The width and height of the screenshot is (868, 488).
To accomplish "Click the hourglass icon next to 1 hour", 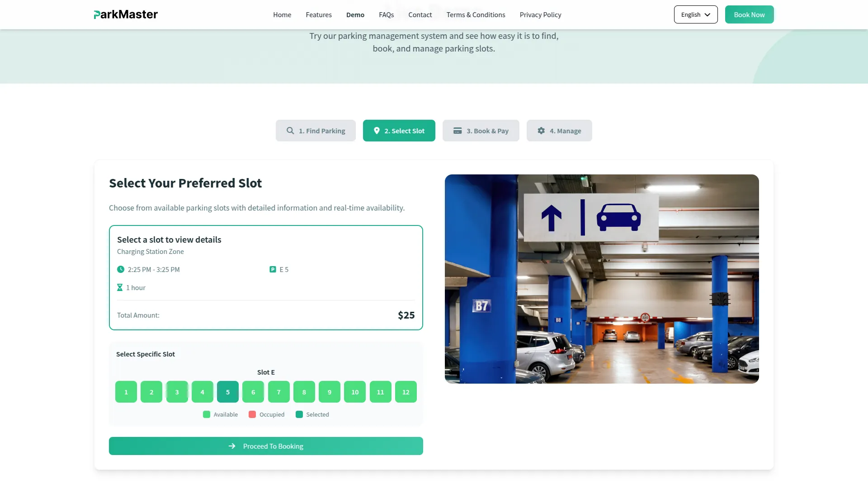I will click(x=120, y=287).
